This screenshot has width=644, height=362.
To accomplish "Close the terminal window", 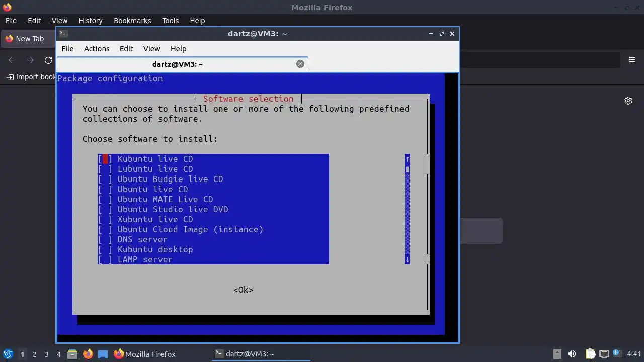I will click(452, 34).
